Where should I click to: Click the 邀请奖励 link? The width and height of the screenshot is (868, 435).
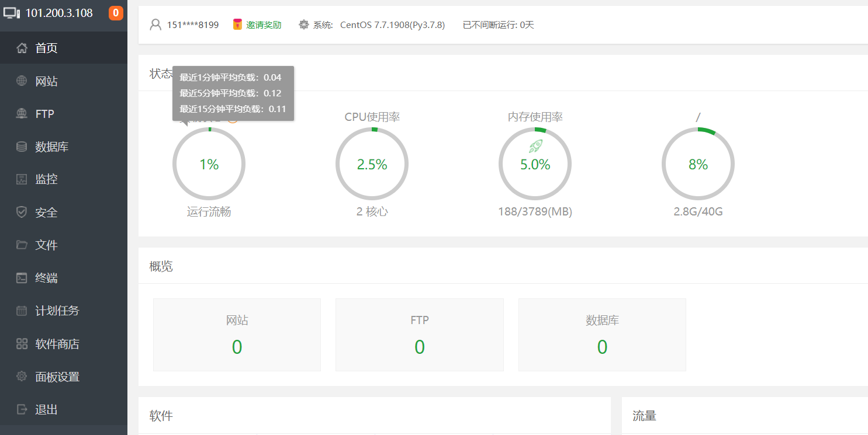click(x=264, y=25)
